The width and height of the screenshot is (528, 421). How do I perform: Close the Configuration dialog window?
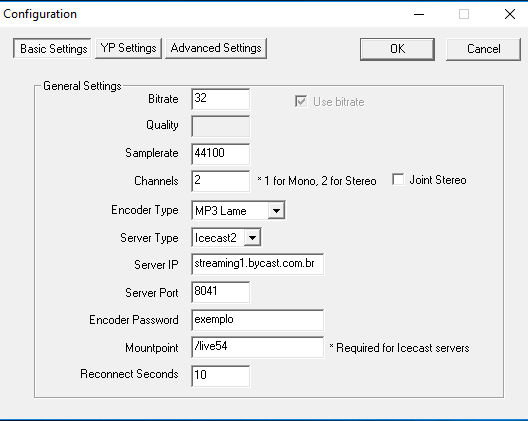pyautogui.click(x=510, y=14)
